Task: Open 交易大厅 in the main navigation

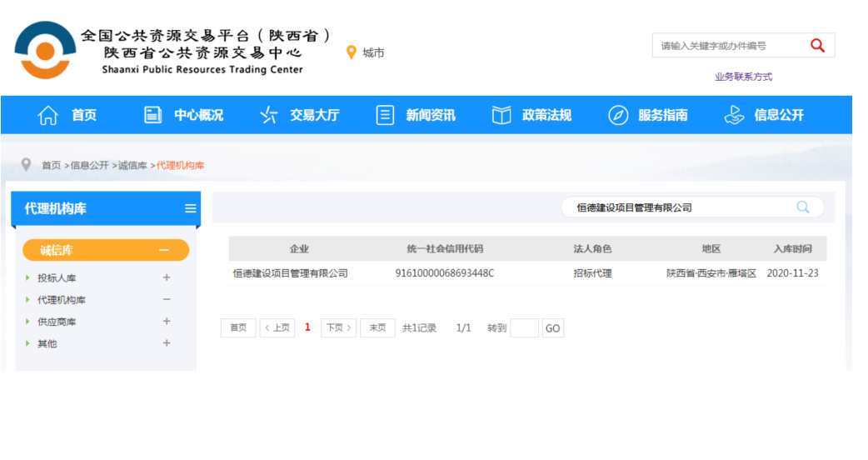Action: (314, 115)
